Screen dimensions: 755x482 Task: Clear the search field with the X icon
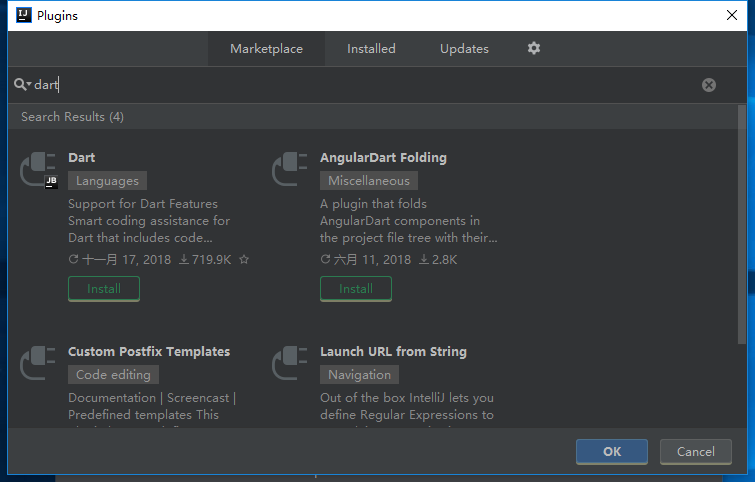(709, 85)
